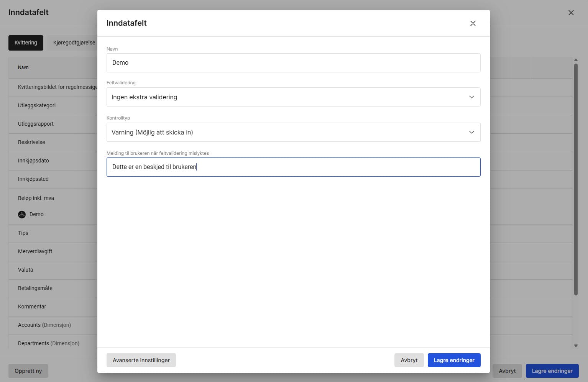The width and height of the screenshot is (588, 382).
Task: Click the hanger icon beside Demo
Action: coord(22,215)
